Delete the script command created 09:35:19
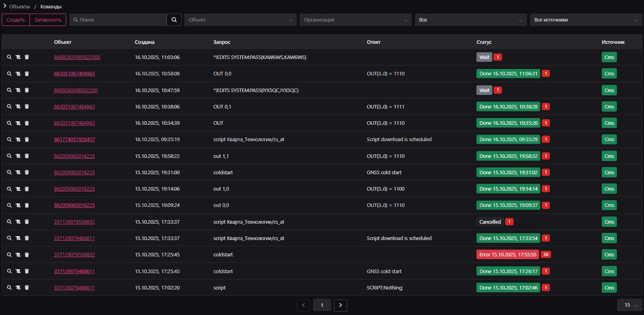 coord(27,139)
